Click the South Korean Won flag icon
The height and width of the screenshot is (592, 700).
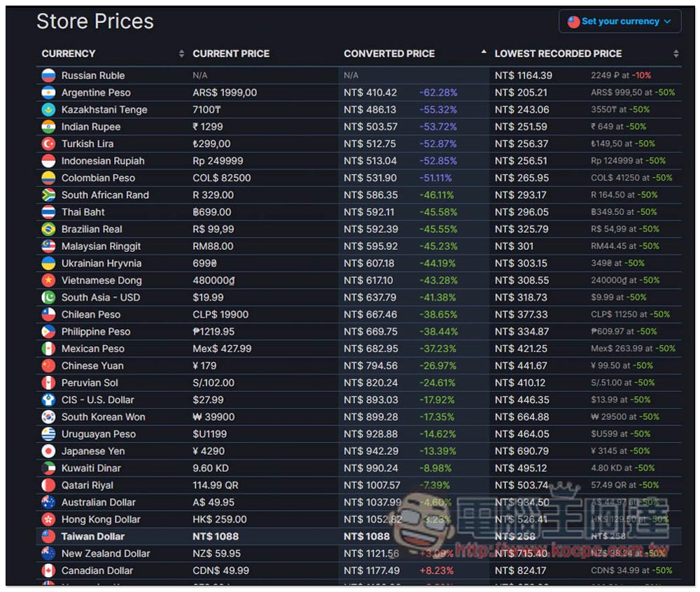pyautogui.click(x=48, y=416)
